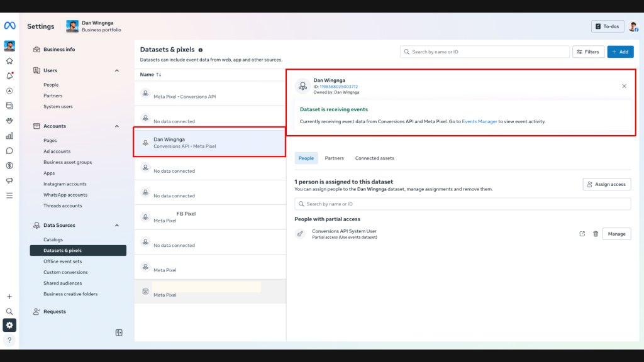Open Conversions API System User in new window
644x362 pixels.
[582, 234]
